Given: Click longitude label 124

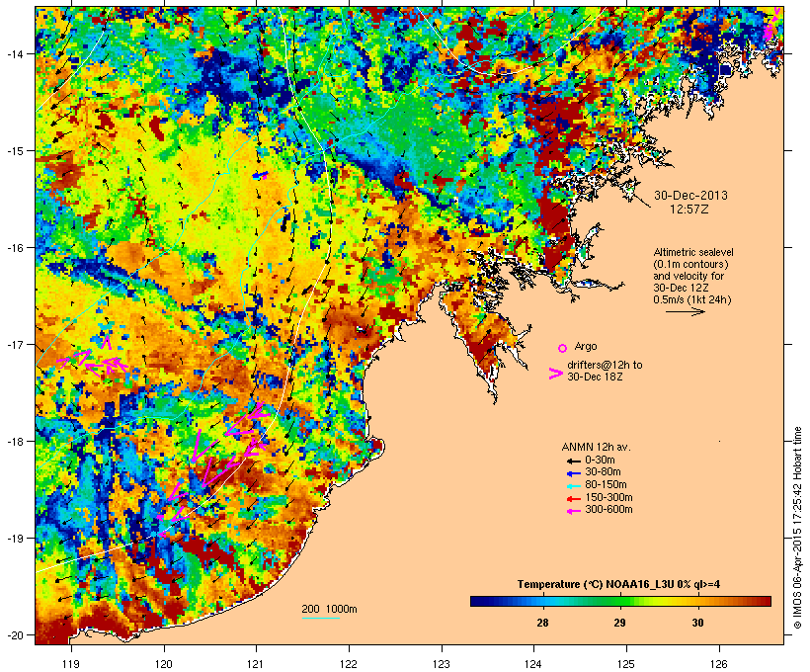Looking at the screenshot, I should tap(533, 664).
